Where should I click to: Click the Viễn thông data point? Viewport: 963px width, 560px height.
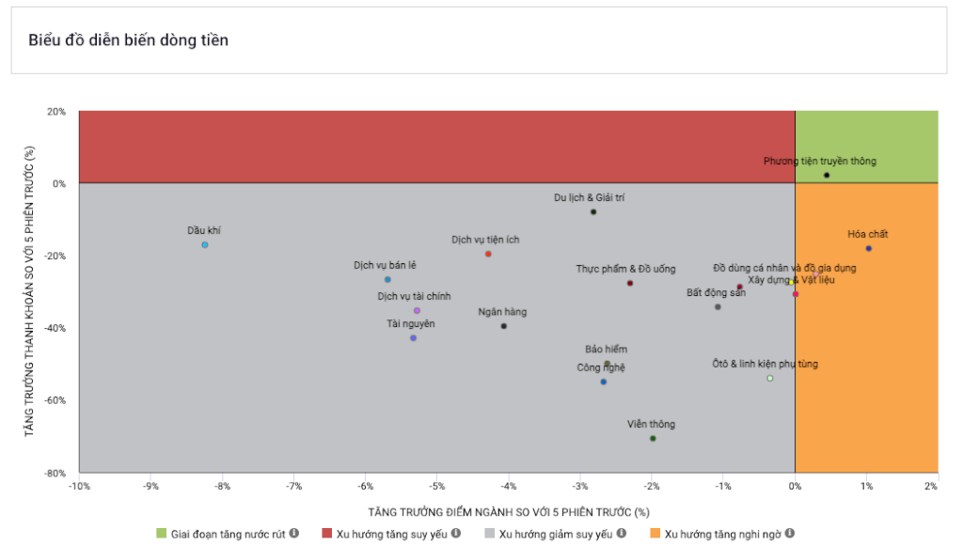(653, 439)
